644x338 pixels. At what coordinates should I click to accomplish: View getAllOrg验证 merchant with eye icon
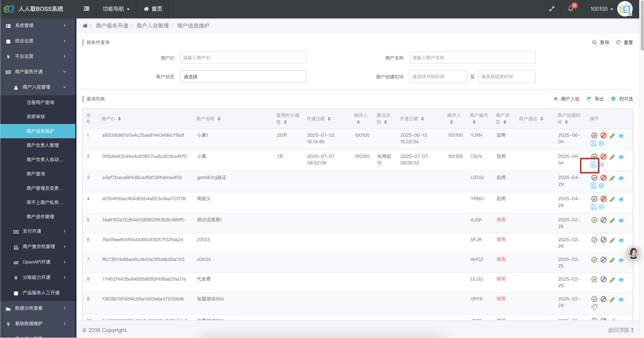621,178
